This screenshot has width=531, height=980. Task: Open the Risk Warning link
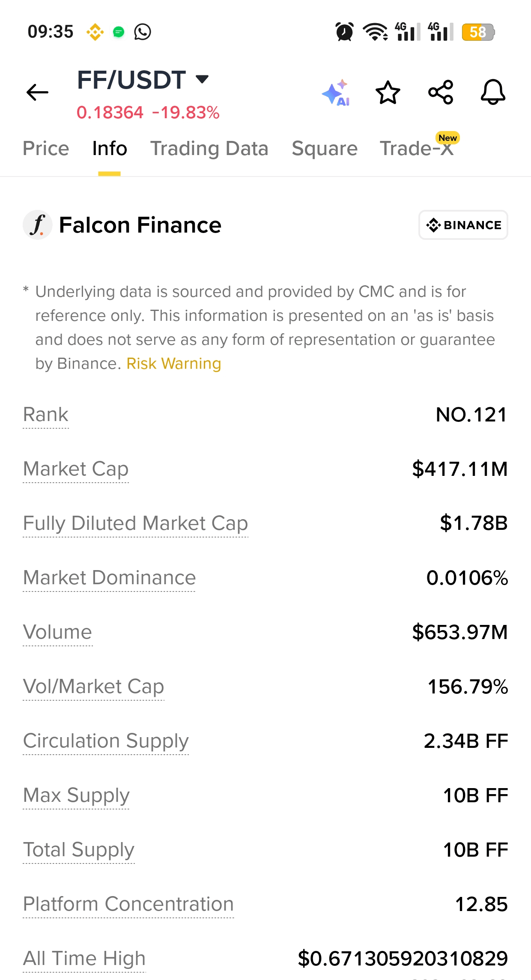click(x=174, y=364)
